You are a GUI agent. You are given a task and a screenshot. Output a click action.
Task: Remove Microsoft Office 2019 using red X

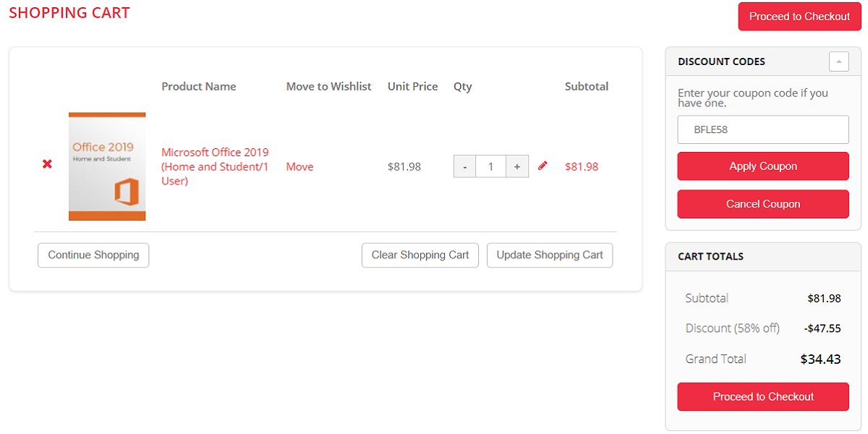pyautogui.click(x=47, y=165)
